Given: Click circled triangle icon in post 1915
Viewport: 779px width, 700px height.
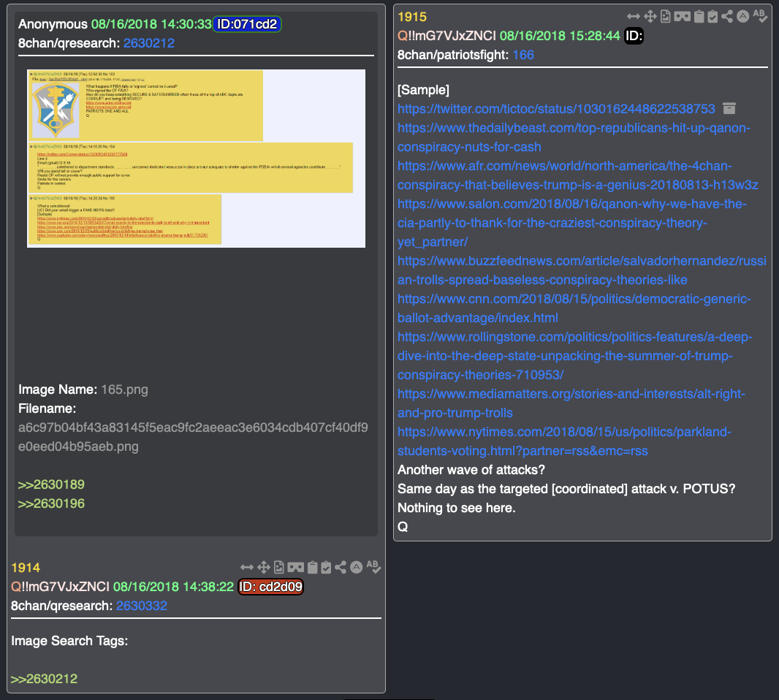Looking at the screenshot, I should [742, 16].
